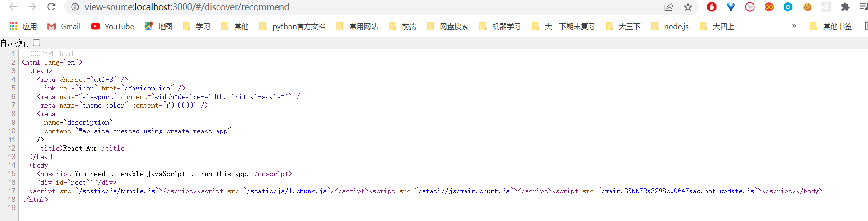Open site information icon in address bar
This screenshot has width=868, height=221.
click(x=75, y=7)
